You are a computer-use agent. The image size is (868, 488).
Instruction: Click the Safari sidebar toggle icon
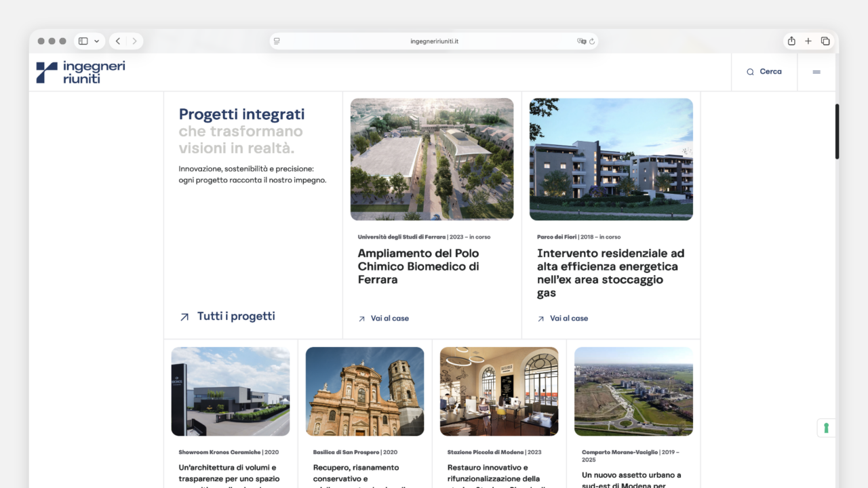click(x=83, y=41)
